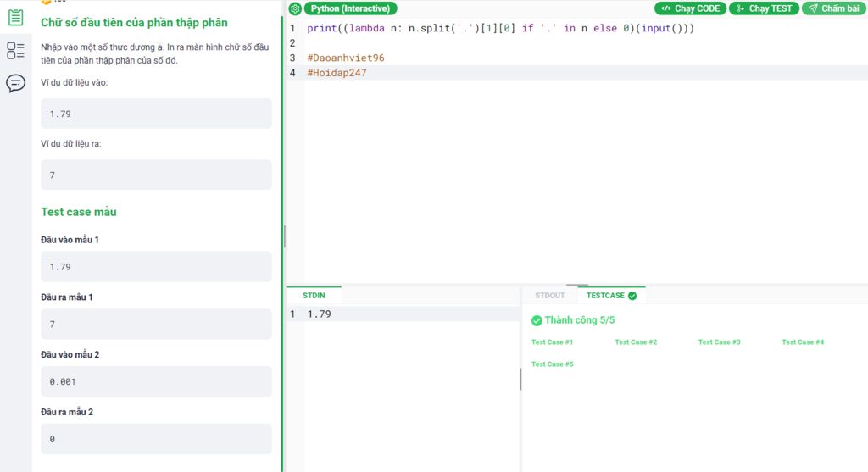
Task: Click the STDIN input line containing 1.79
Action: pos(403,314)
